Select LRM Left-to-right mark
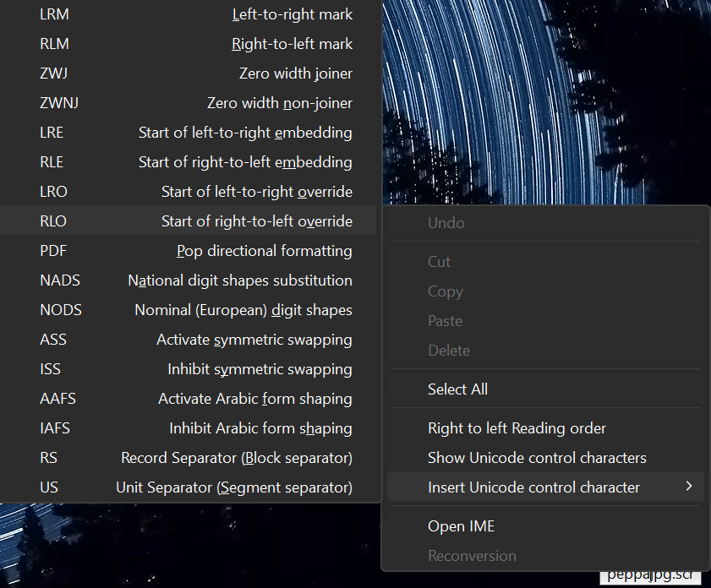Screen dimensions: 711x588 click(194, 14)
